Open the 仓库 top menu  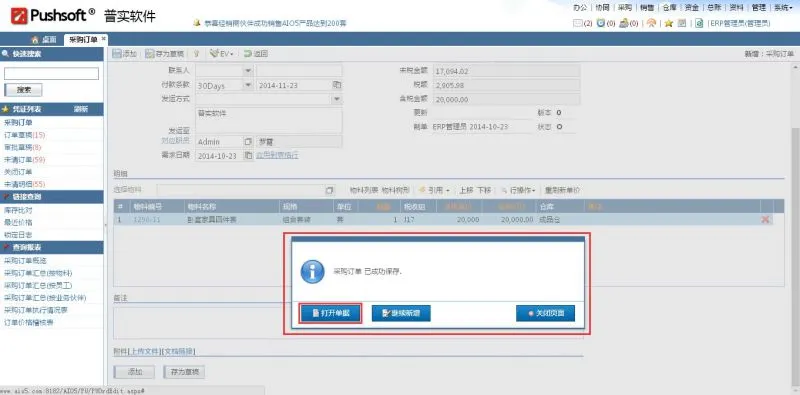coord(669,8)
